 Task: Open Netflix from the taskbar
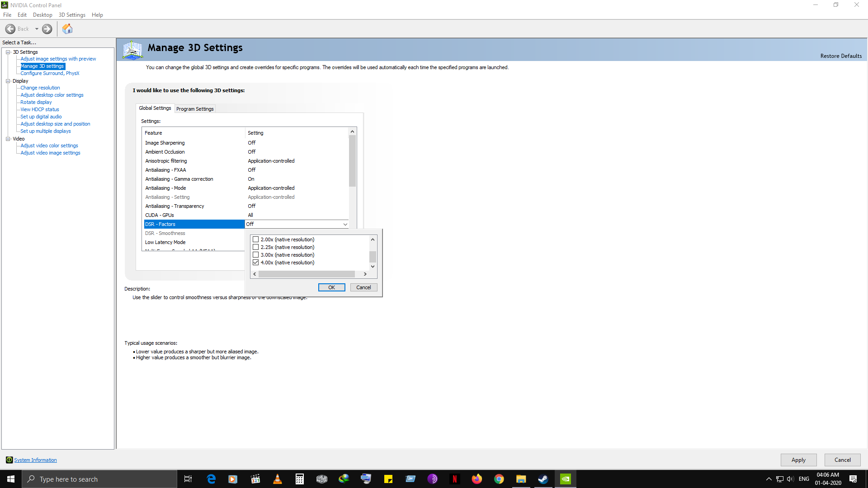455,479
